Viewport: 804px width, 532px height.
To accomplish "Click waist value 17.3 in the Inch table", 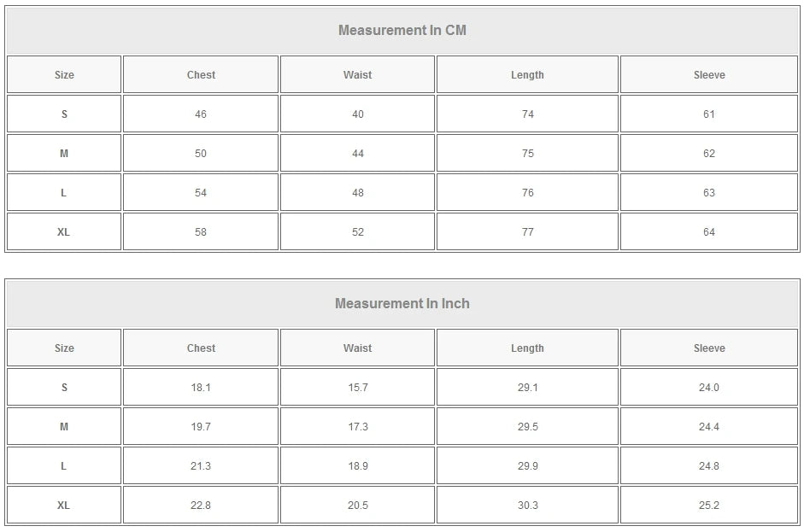I will [357, 427].
